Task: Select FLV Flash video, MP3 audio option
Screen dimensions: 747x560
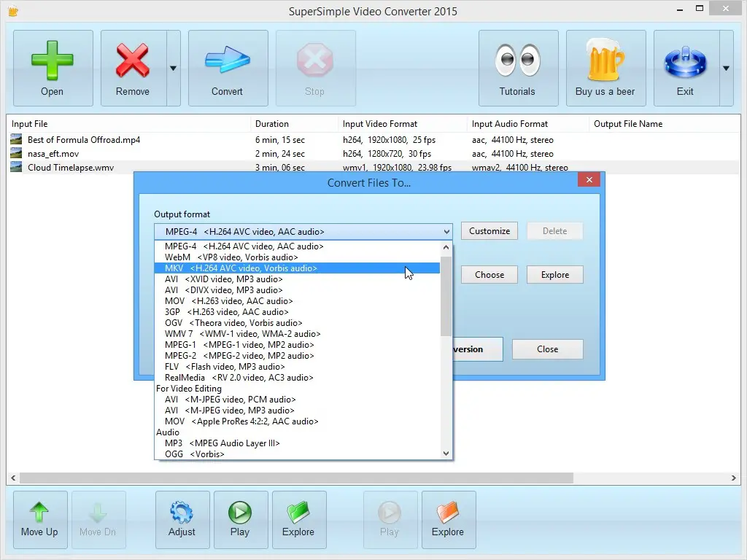Action: coord(297,367)
